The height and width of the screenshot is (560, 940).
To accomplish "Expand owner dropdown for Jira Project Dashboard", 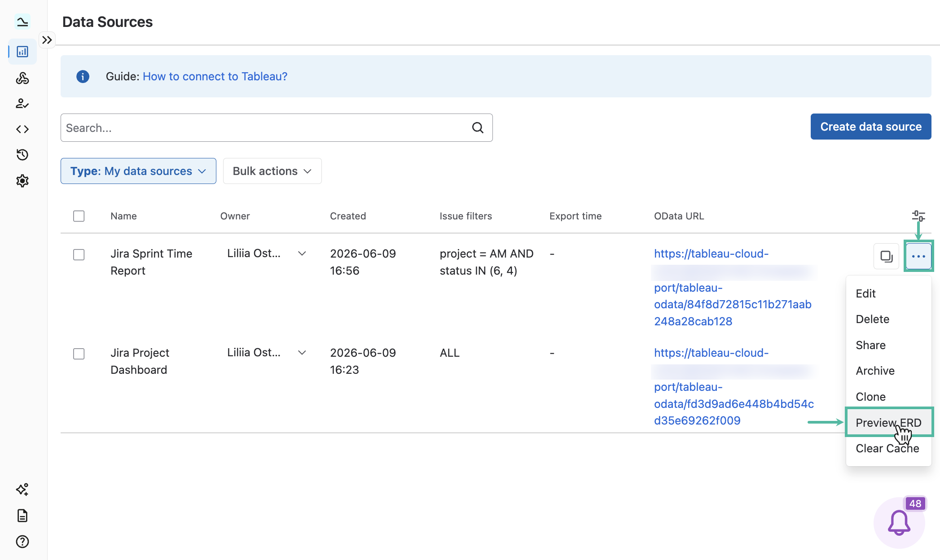I will (302, 353).
